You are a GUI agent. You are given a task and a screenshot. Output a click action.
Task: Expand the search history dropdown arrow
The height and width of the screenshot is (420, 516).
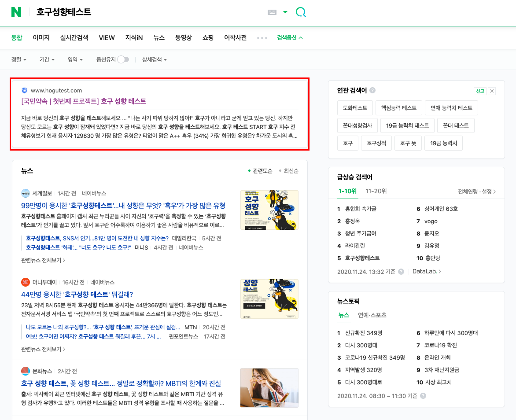pyautogui.click(x=285, y=12)
